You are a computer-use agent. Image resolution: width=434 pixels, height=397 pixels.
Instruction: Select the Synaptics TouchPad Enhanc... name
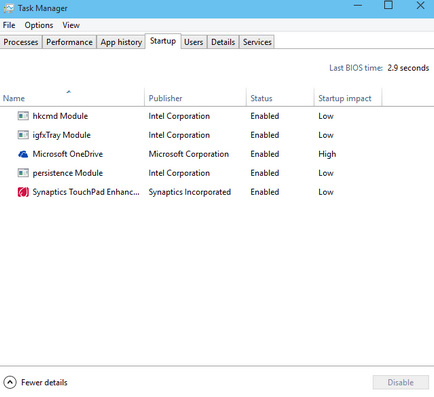tap(86, 192)
